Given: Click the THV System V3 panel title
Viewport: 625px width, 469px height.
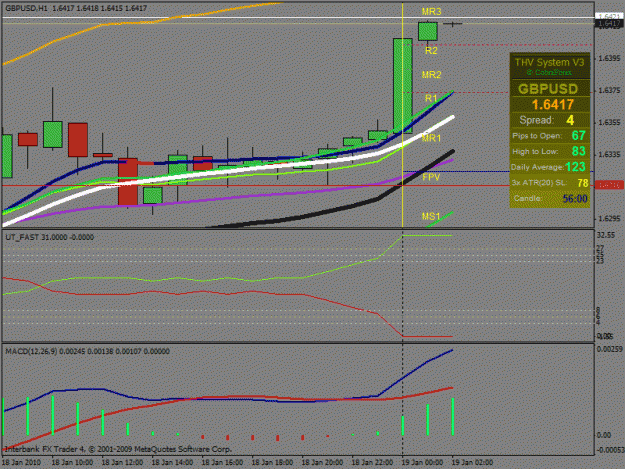Looking at the screenshot, I should (549, 62).
